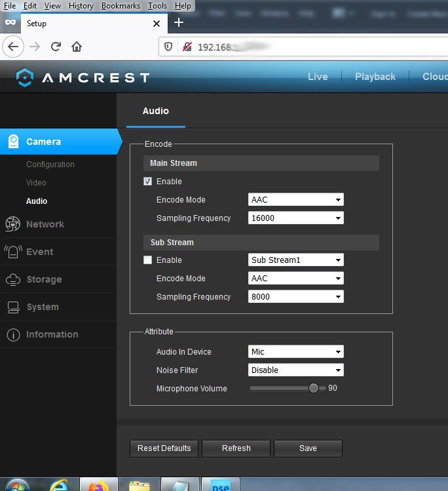Reload the page with the refresh icon
Screen dimensions: 448x491
56,47
